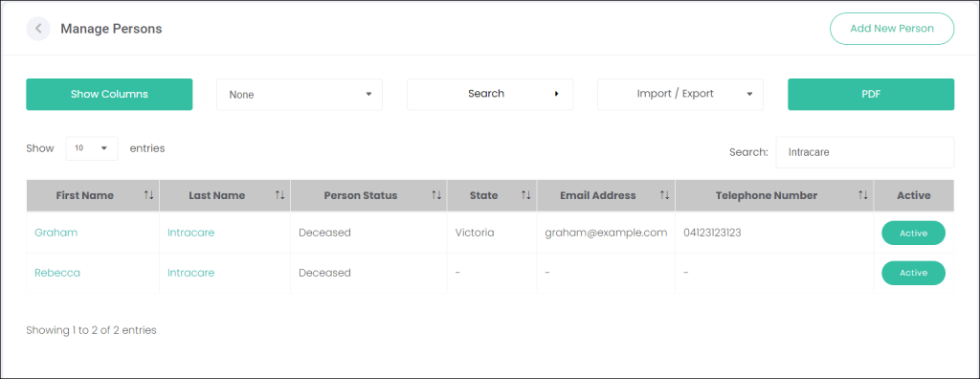This screenshot has height=379, width=980.
Task: Sort by First Name column arrows
Action: pos(148,196)
